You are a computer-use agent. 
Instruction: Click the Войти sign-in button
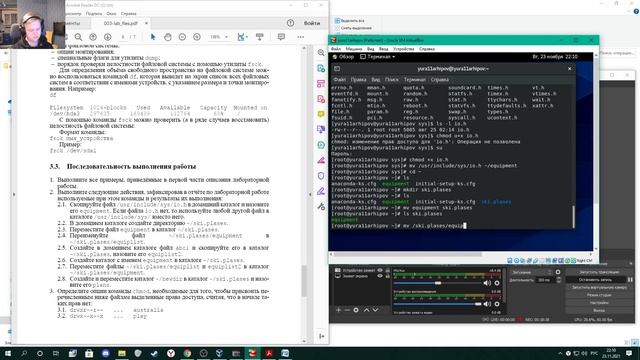[312, 23]
